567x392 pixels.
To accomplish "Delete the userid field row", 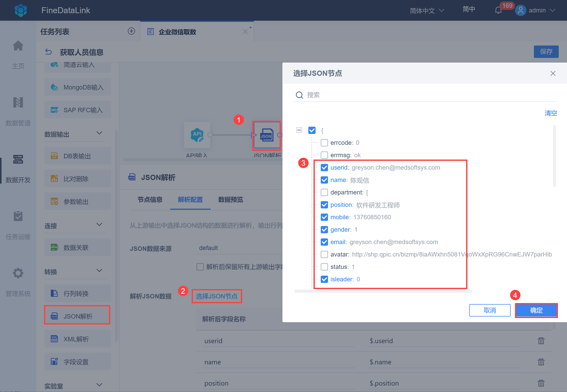I will click(541, 341).
